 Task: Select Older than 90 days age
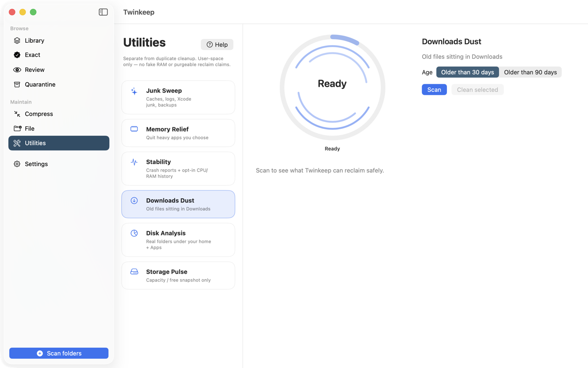coord(530,72)
